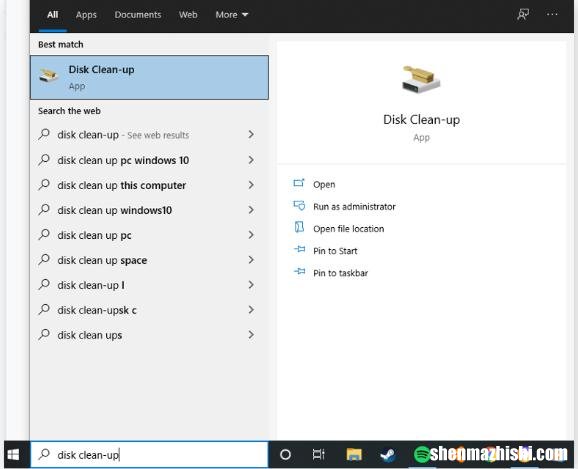This screenshot has width=578, height=469.
Task: Choose Open file location
Action: click(348, 229)
